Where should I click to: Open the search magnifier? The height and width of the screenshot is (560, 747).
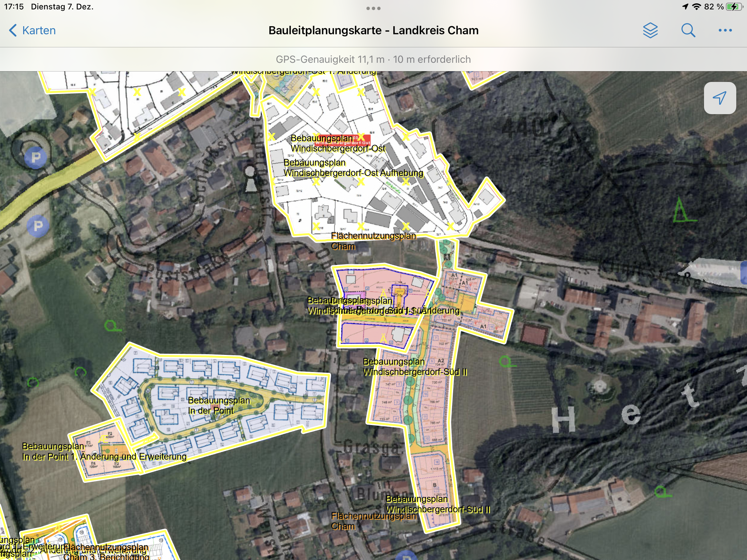[x=688, y=30]
